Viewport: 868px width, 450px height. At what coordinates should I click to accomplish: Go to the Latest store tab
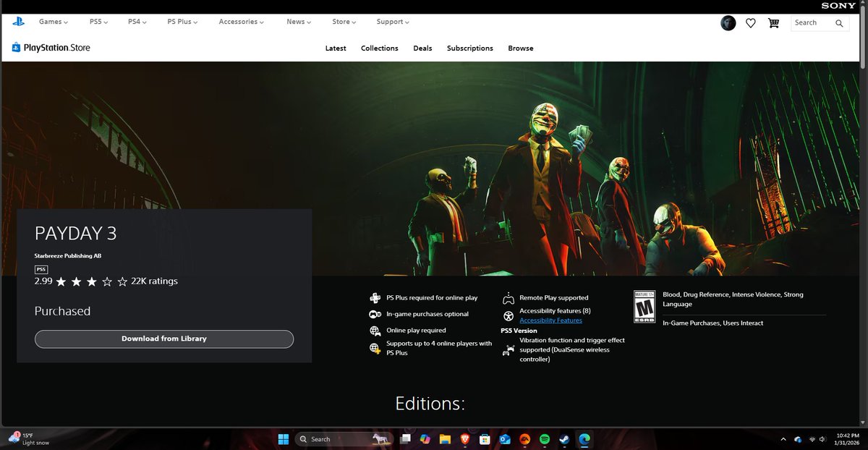point(336,48)
